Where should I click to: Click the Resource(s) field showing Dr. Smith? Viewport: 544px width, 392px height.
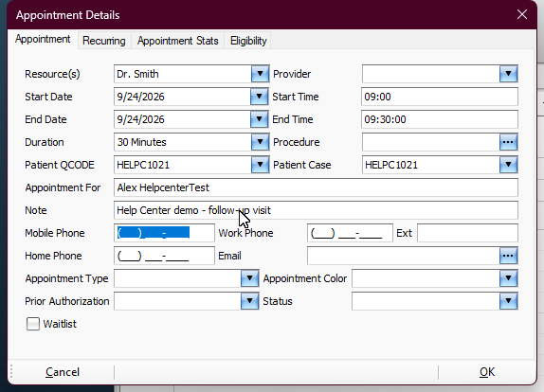point(183,74)
